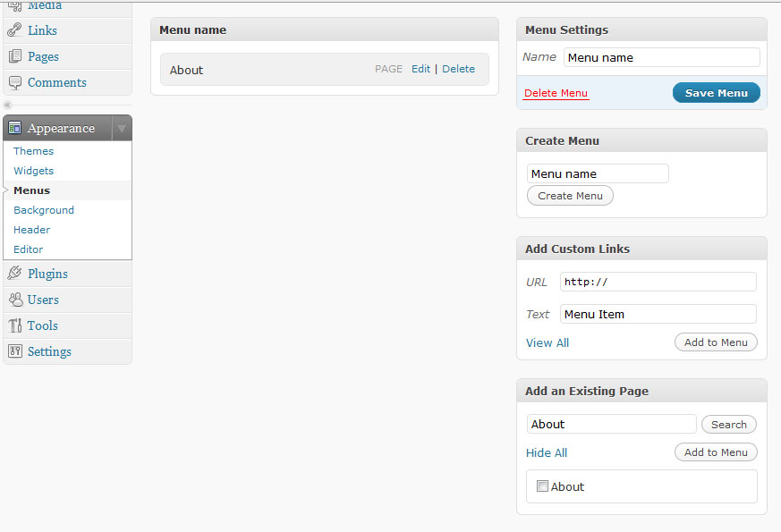Tick the About page checkbox

coord(542,486)
